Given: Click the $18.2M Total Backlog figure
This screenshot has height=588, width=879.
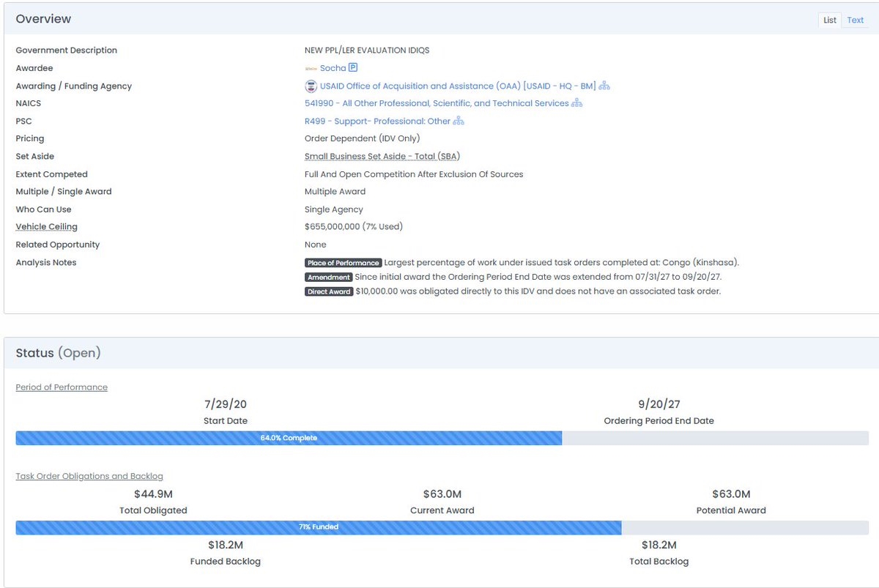Looking at the screenshot, I should (659, 546).
